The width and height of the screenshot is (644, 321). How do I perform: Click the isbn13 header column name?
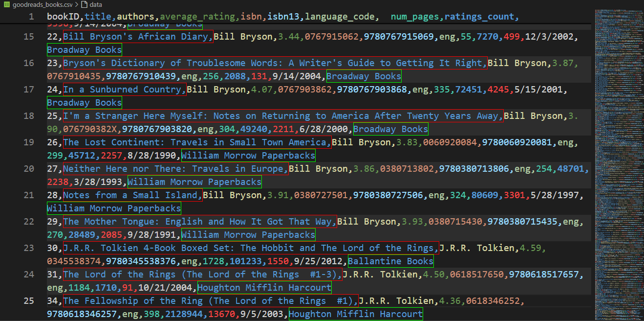point(283,17)
